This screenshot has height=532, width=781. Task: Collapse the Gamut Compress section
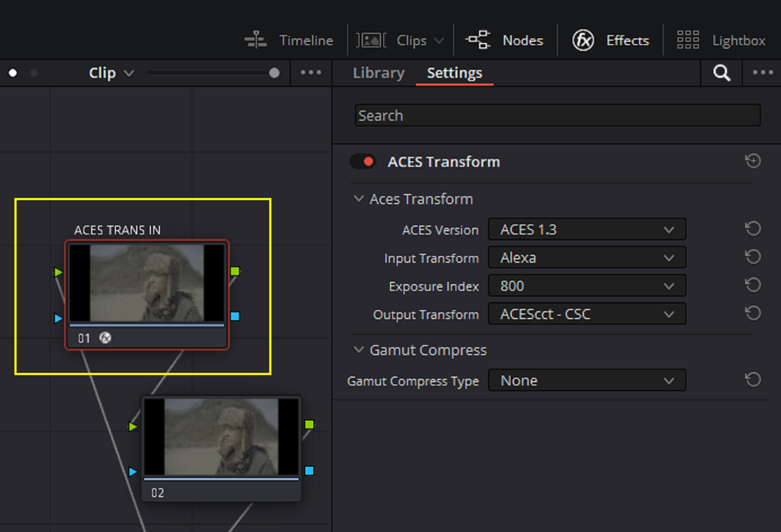pyautogui.click(x=358, y=350)
